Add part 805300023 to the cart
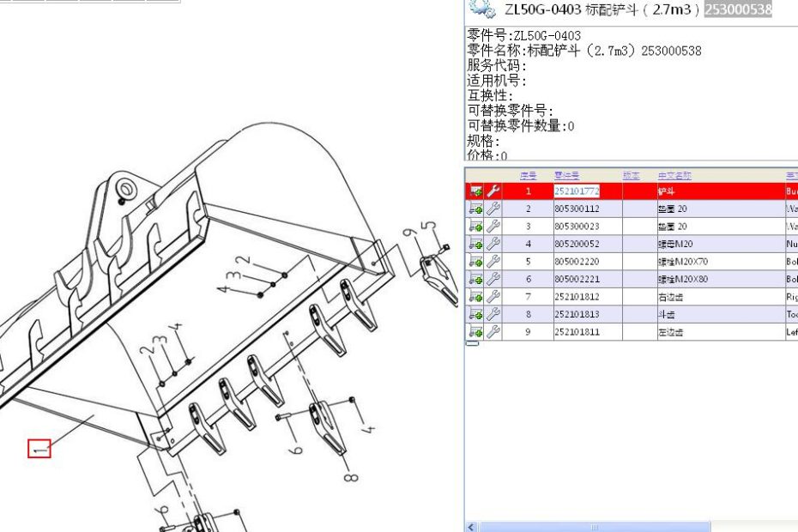 (475, 227)
